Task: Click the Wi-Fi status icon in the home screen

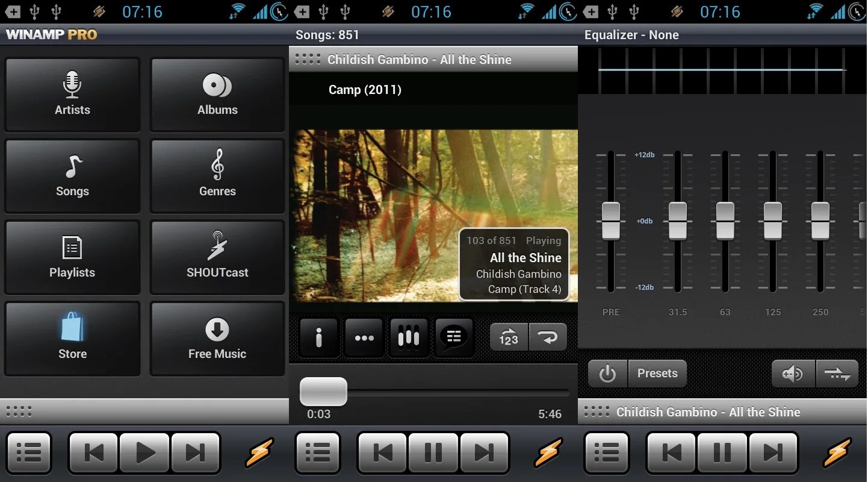Action: point(238,11)
